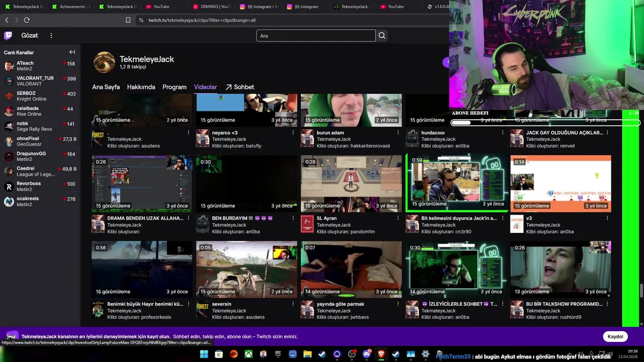The height and width of the screenshot is (362, 644).
Task: Open options menu for burun adam clip
Action: pos(398,133)
